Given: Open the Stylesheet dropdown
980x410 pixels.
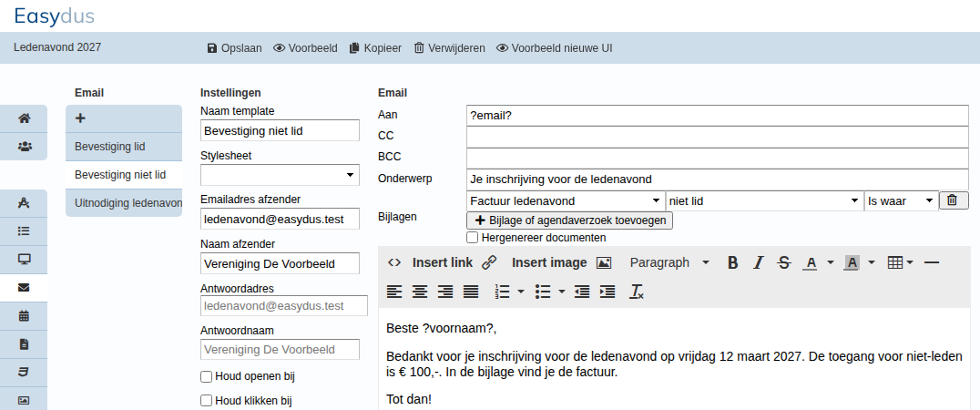Looking at the screenshot, I should click(280, 175).
